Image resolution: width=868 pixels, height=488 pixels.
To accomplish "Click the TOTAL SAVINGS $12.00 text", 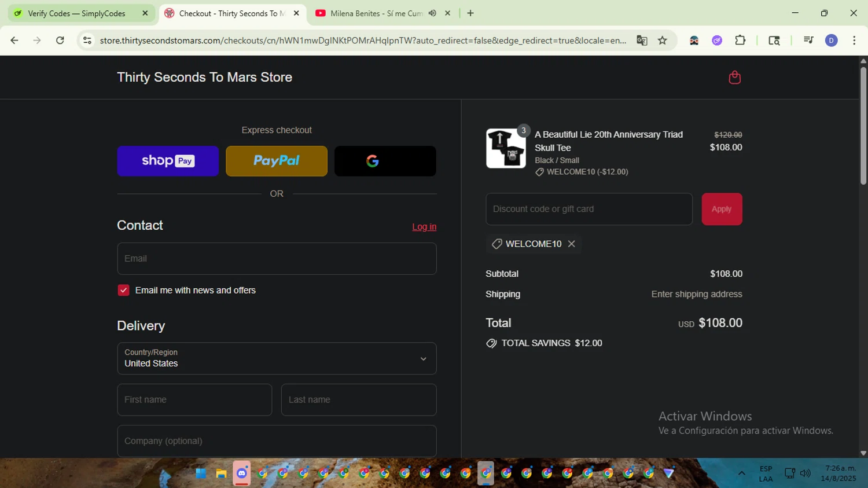I will tap(552, 343).
